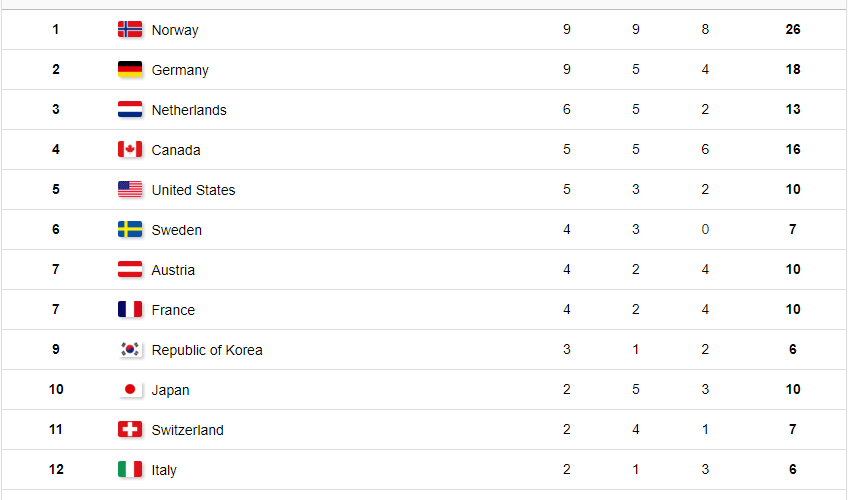
Task: Open the Norway country link
Action: coord(175,30)
